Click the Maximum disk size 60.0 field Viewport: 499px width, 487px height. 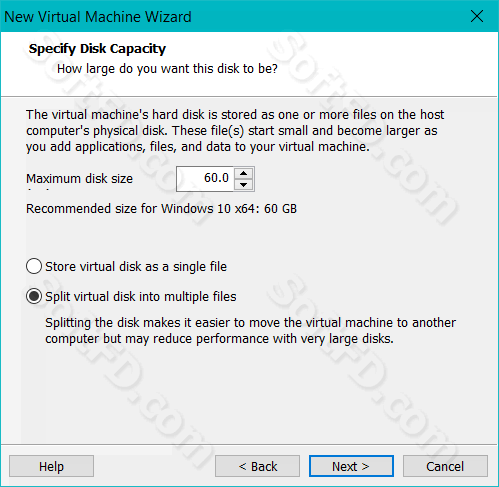(205, 179)
